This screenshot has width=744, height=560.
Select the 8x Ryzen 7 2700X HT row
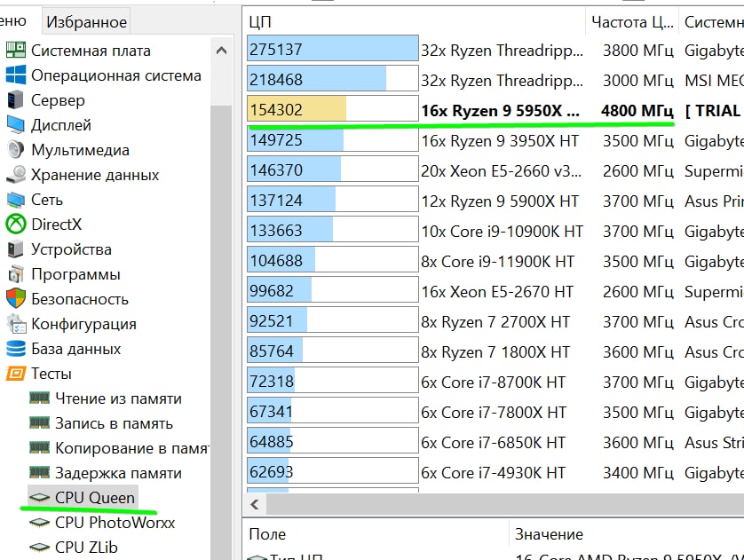coord(495,322)
